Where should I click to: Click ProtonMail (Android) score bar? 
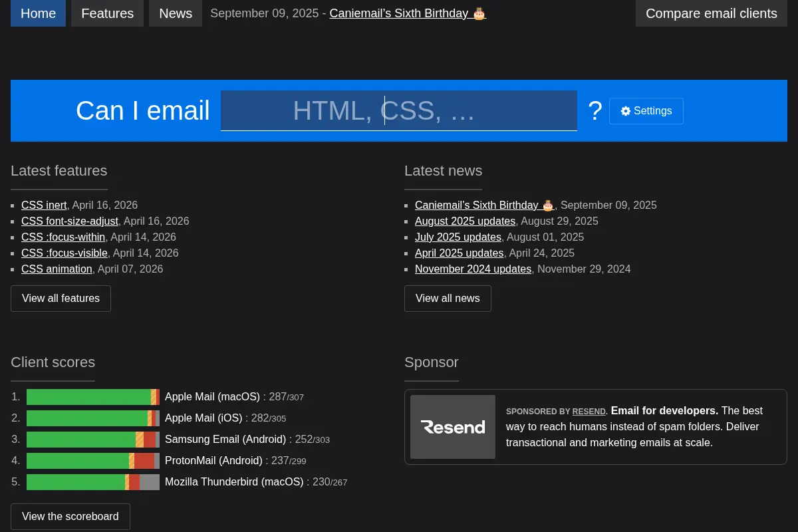point(93,461)
